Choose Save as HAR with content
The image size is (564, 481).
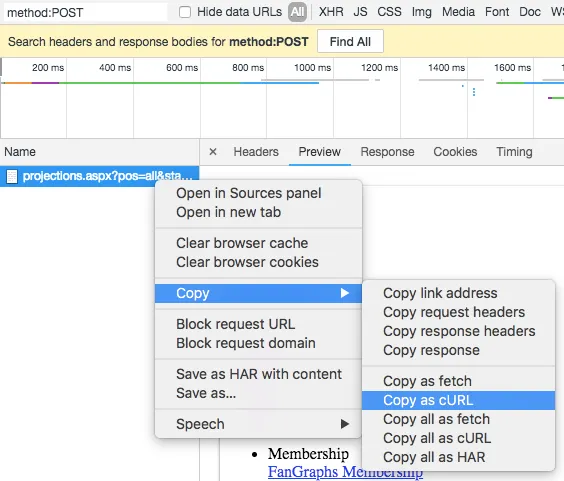click(x=259, y=374)
